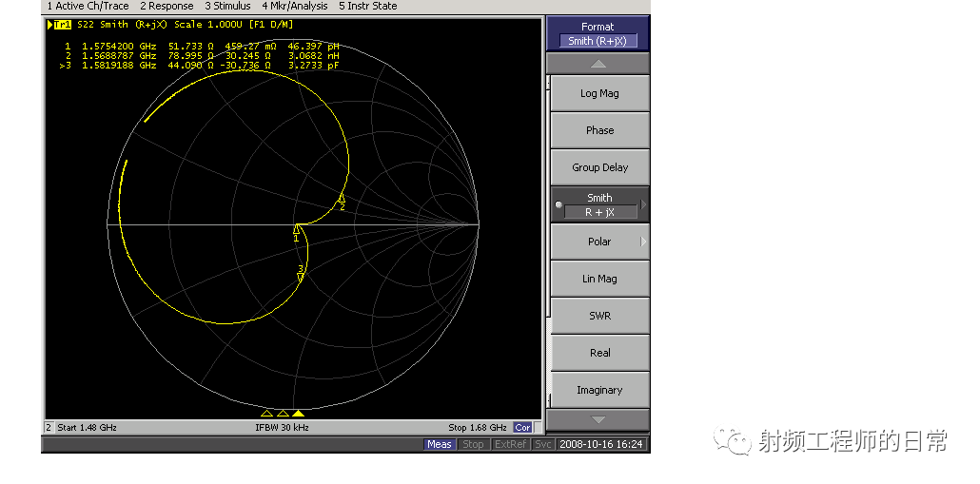
Task: Click the date and time display
Action: (600, 445)
